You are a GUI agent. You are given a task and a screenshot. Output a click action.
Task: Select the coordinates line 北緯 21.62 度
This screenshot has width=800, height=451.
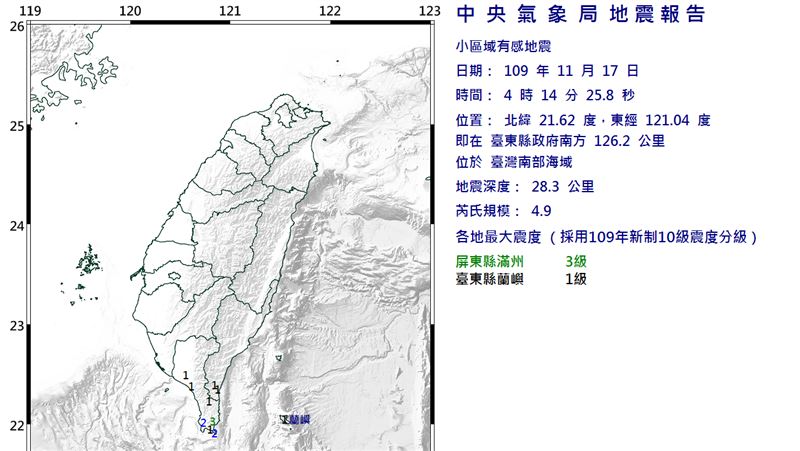coord(550,120)
